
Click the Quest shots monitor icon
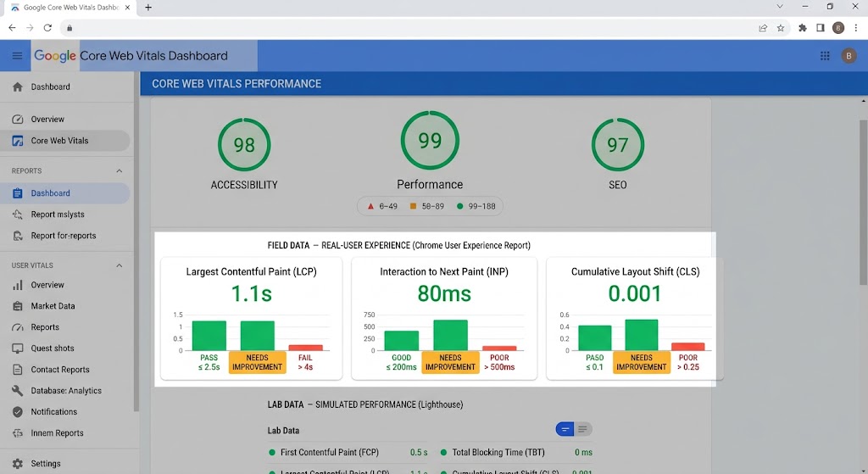[x=18, y=349]
